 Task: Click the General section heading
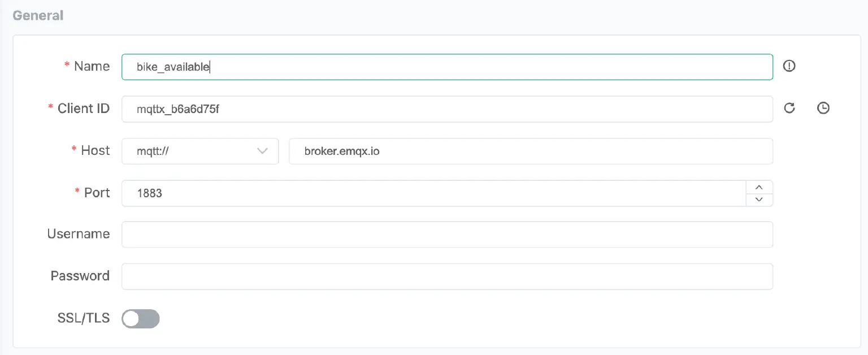(38, 15)
